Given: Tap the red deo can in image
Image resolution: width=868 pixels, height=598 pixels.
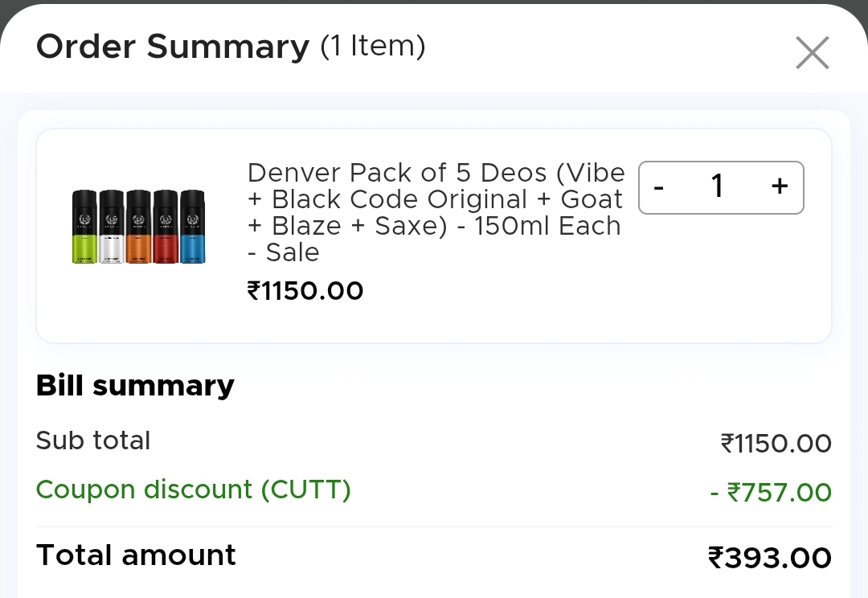Looking at the screenshot, I should pos(166,227).
